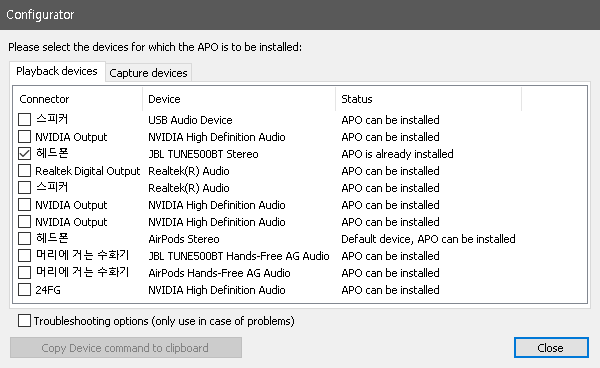Tick the AirPods Stereo device checkbox
600x368 pixels.
[x=24, y=239]
